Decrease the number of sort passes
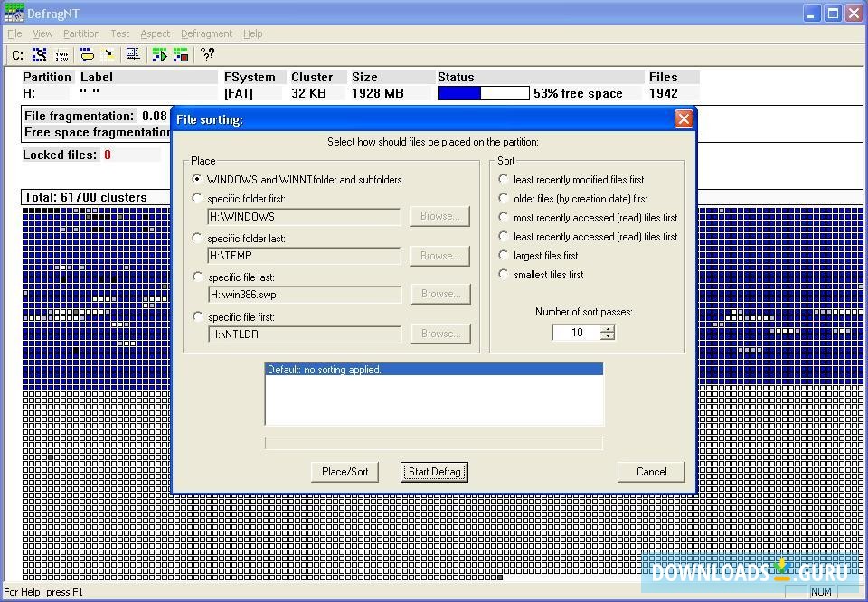 (608, 336)
